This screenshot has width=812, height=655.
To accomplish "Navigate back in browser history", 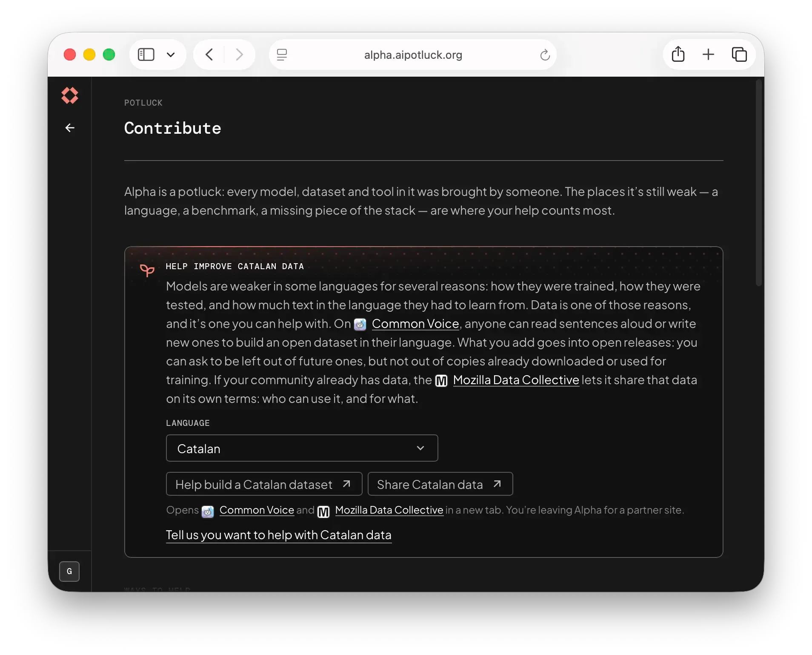I will click(209, 55).
